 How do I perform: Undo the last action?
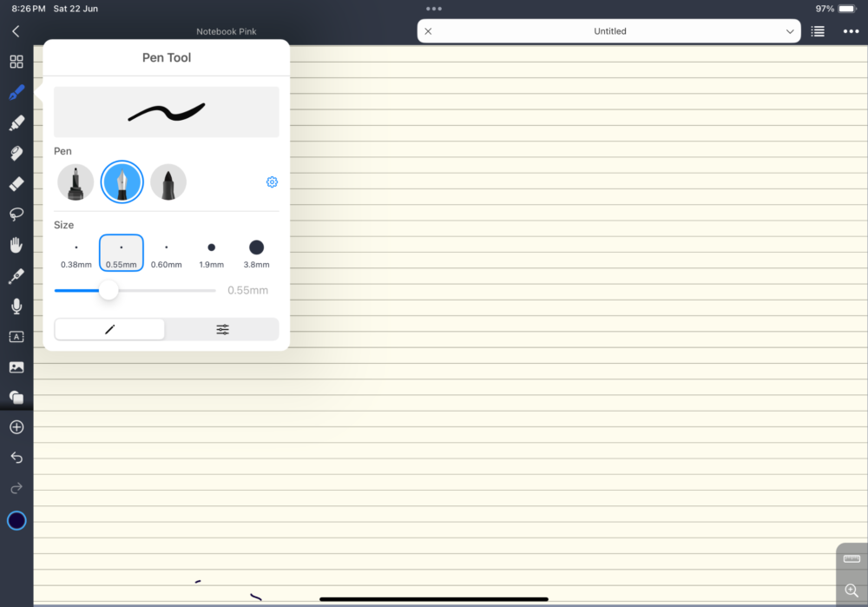tap(16, 457)
